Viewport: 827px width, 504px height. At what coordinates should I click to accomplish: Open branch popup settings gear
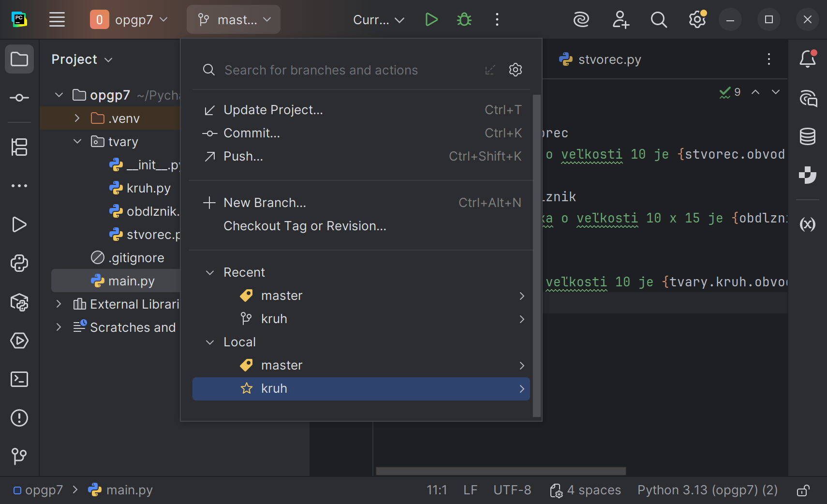[x=516, y=70]
